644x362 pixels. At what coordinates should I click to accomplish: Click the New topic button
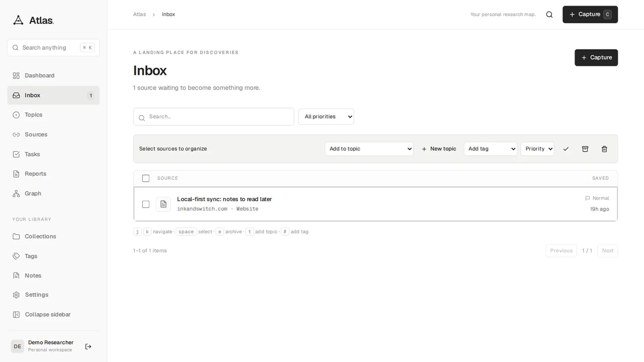[439, 149]
